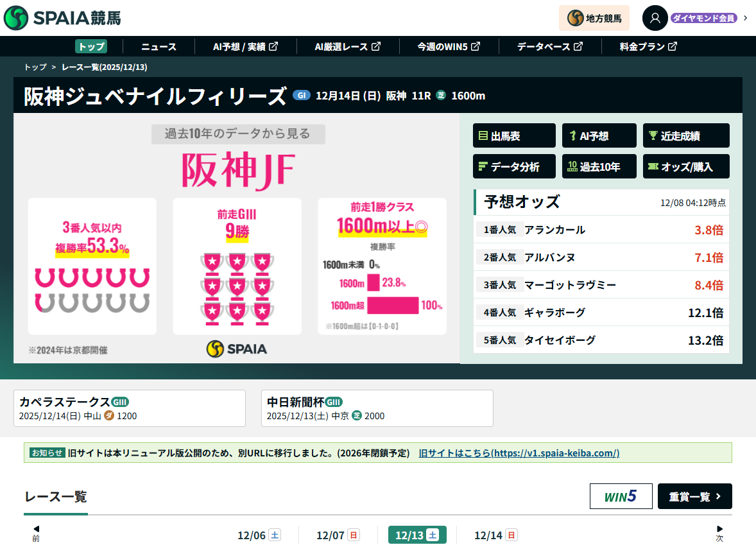Expand the ダイヤモンド会員 member menu chevron
The width and height of the screenshot is (756, 545).
pos(745,18)
